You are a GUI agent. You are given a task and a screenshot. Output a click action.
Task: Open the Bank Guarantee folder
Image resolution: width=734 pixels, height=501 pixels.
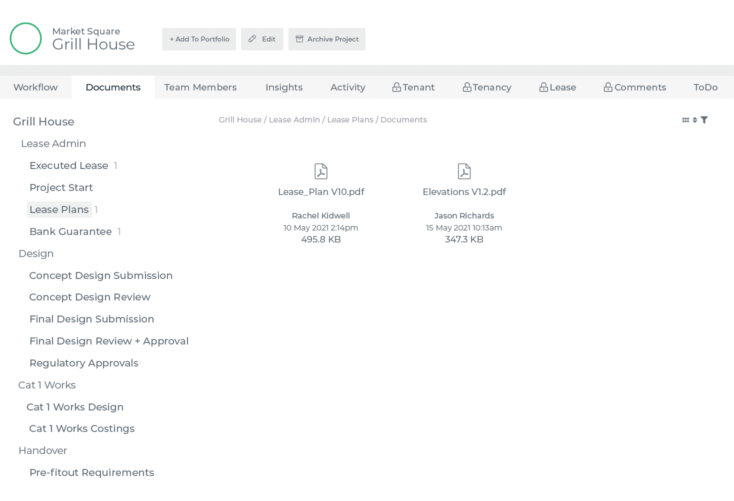[x=70, y=232]
